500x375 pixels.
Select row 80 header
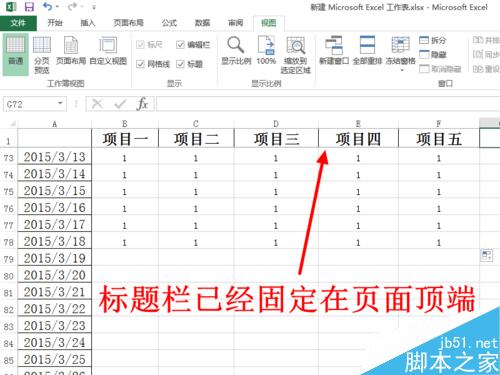tap(9, 276)
